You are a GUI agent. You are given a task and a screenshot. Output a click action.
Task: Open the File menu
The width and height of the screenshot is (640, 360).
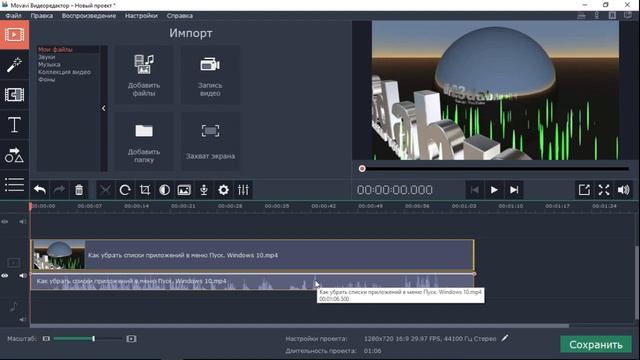click(13, 16)
